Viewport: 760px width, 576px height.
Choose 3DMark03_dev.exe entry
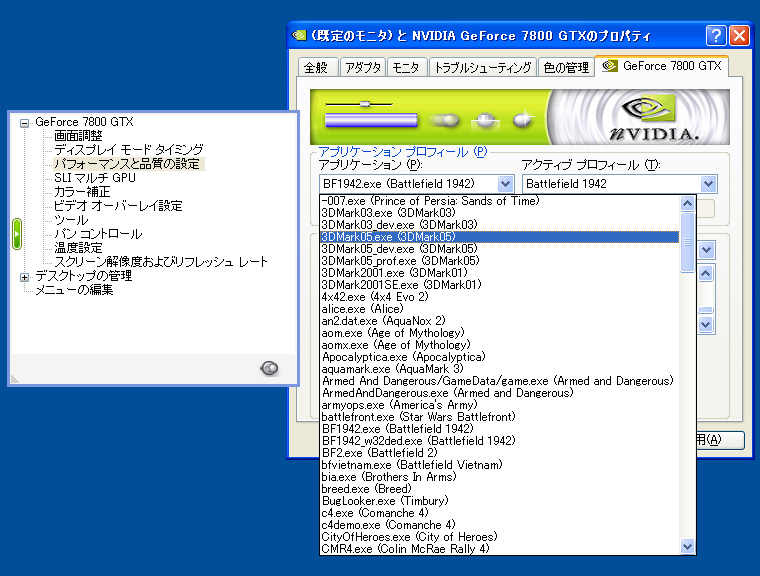click(500, 225)
